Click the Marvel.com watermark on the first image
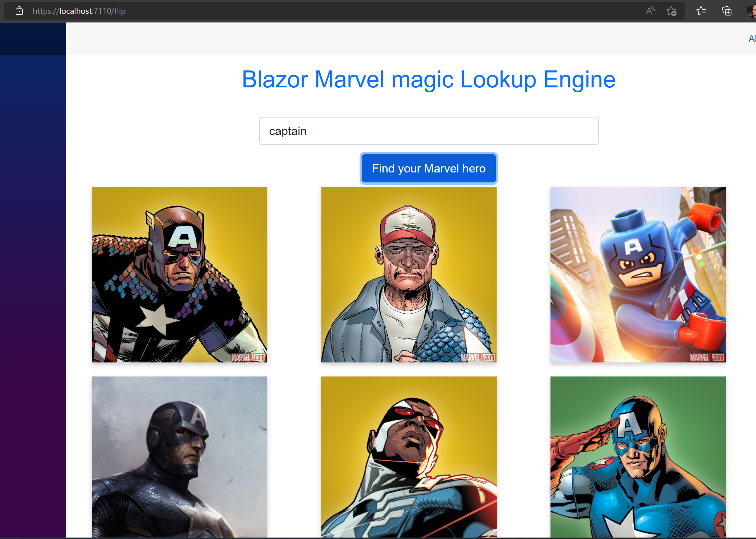Image resolution: width=756 pixels, height=539 pixels. pos(248,357)
